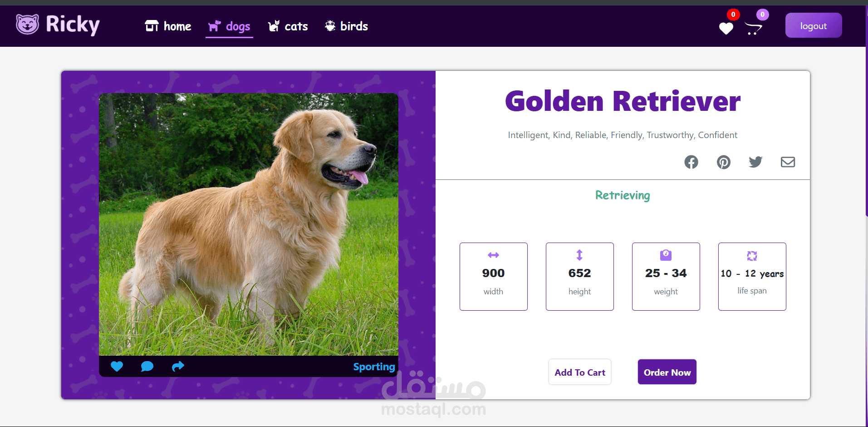This screenshot has height=427, width=868.
Task: Share via email envelope icon
Action: coord(788,162)
